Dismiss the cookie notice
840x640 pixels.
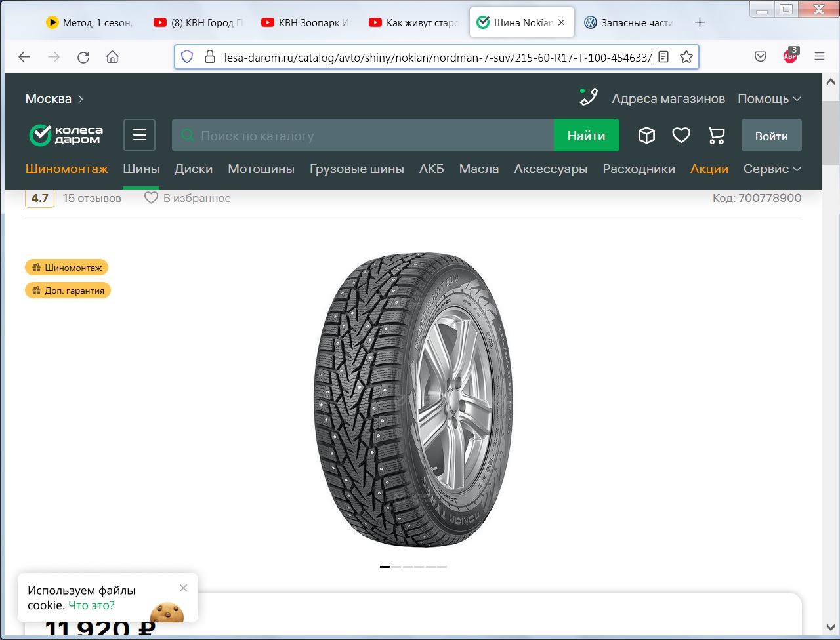[x=183, y=588]
